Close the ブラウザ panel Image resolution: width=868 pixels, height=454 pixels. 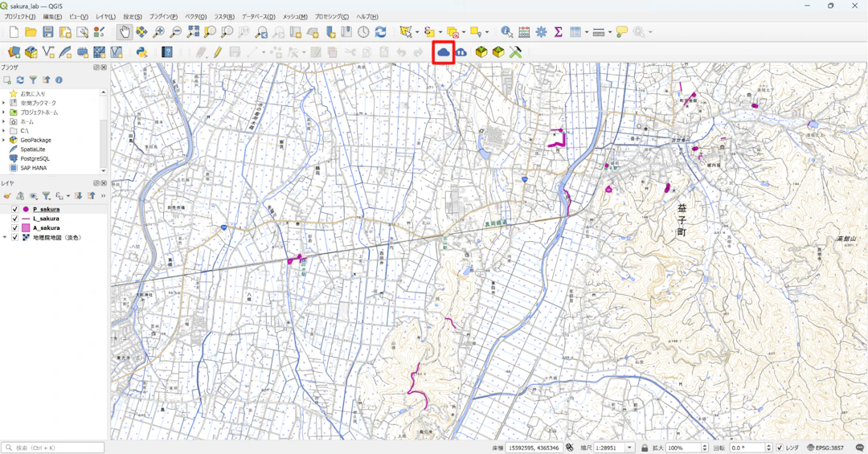point(104,67)
